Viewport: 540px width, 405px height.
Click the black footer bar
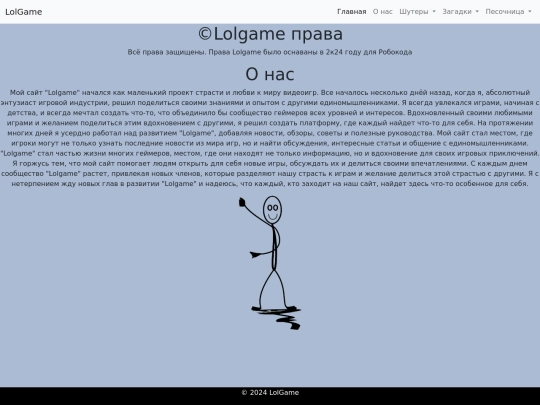pyautogui.click(x=270, y=396)
